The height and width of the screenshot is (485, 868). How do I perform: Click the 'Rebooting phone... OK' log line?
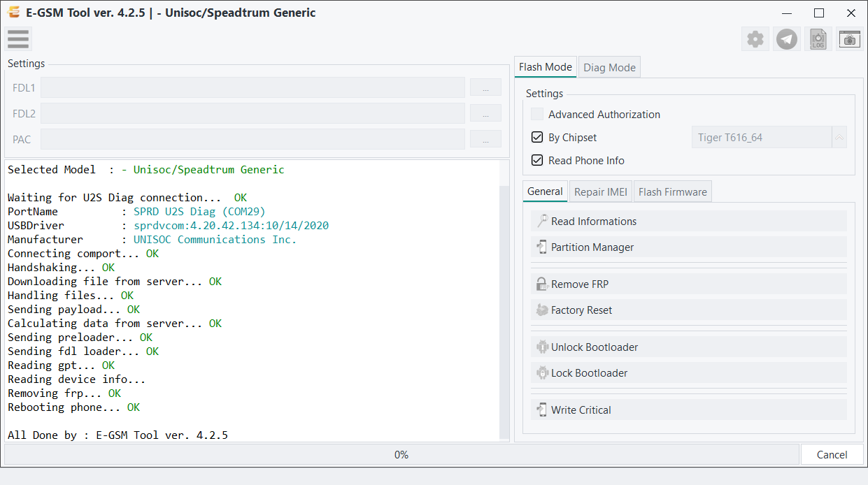73,407
